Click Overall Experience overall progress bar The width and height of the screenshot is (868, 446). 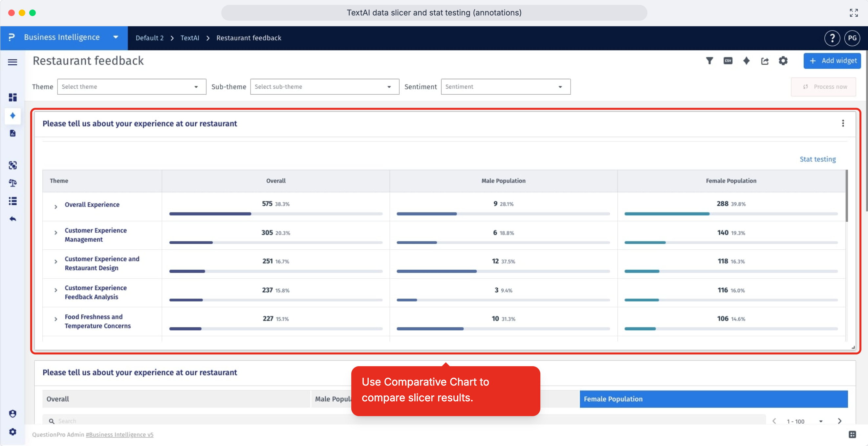pos(276,214)
